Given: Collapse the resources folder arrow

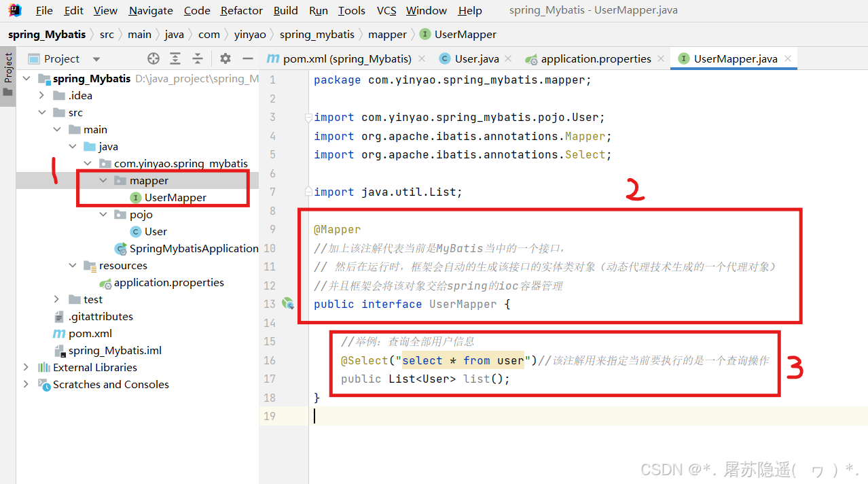Looking at the screenshot, I should coord(72,266).
